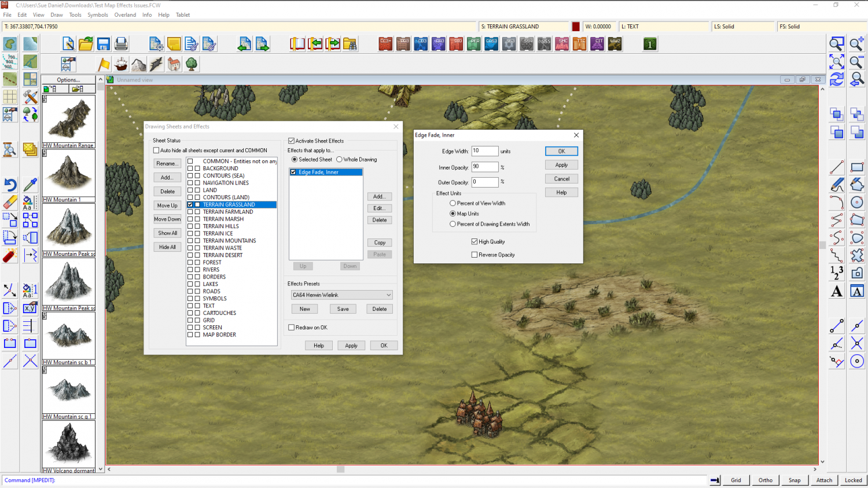Select the Whole Drawing radio button

(x=340, y=160)
